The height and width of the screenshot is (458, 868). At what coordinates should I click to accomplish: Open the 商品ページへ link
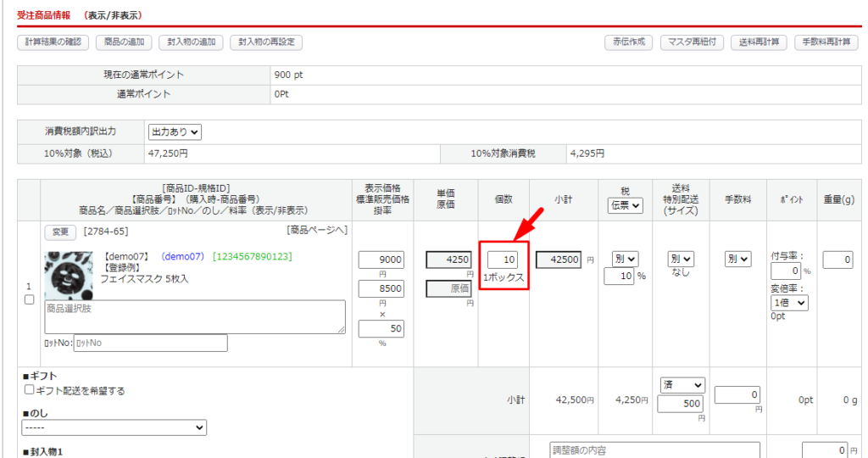click(x=316, y=232)
